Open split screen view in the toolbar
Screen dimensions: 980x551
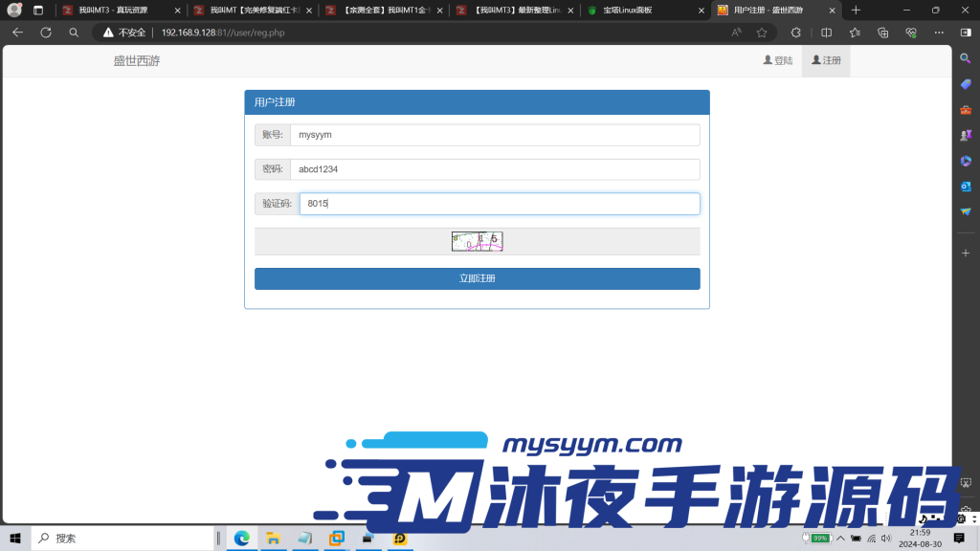[x=827, y=32]
